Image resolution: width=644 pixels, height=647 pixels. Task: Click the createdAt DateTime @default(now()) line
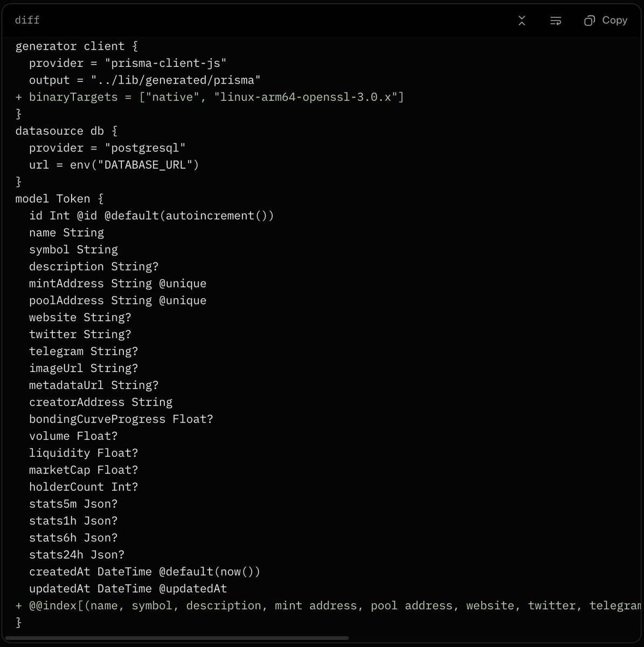click(145, 573)
